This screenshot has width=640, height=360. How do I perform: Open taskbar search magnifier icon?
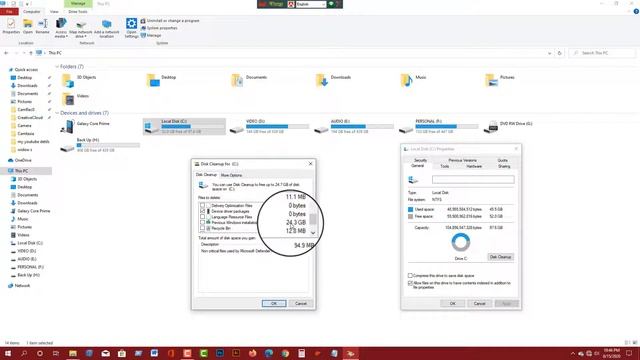24,353
